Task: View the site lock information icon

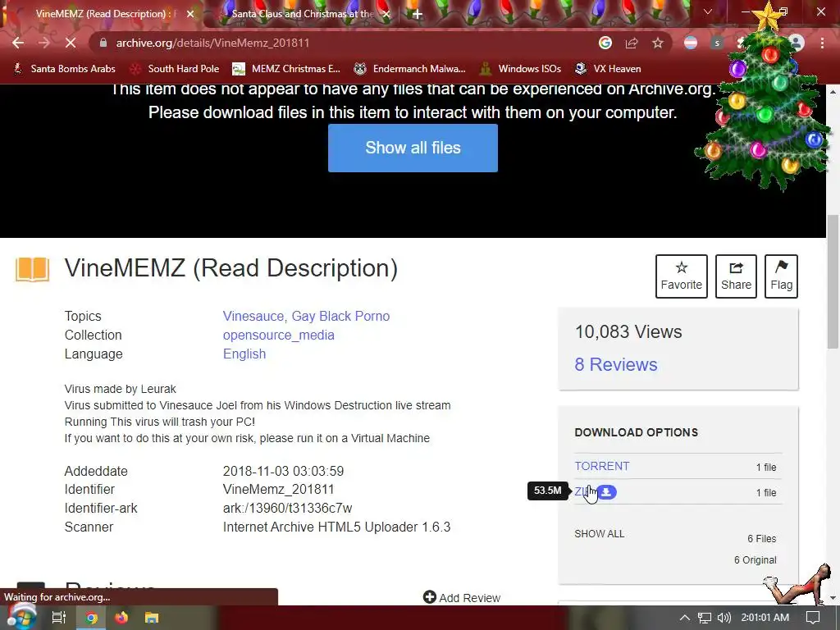Action: click(x=103, y=43)
